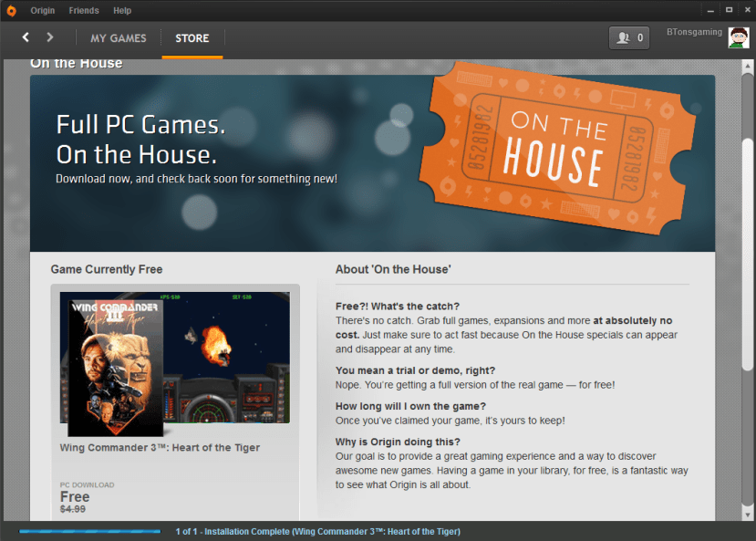Open the Help menu

(x=122, y=10)
